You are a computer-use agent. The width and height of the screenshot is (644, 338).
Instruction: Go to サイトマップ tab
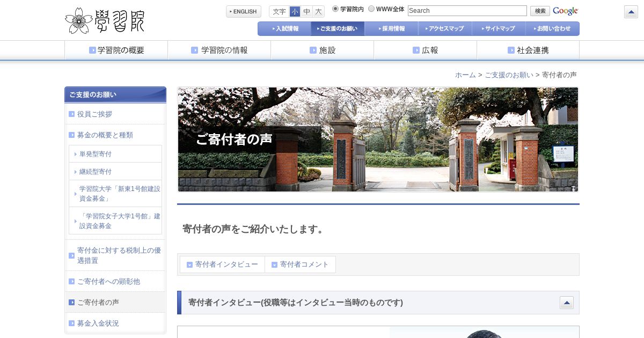(499, 28)
